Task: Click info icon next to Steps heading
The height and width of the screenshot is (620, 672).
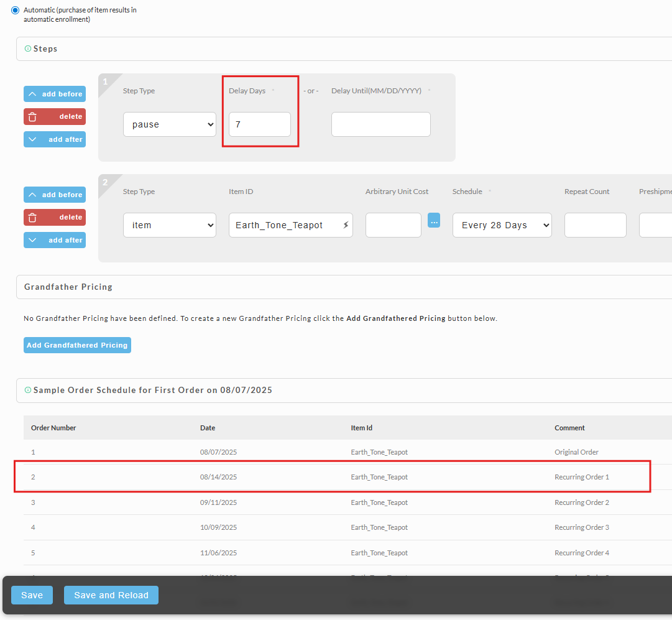Action: tap(28, 49)
